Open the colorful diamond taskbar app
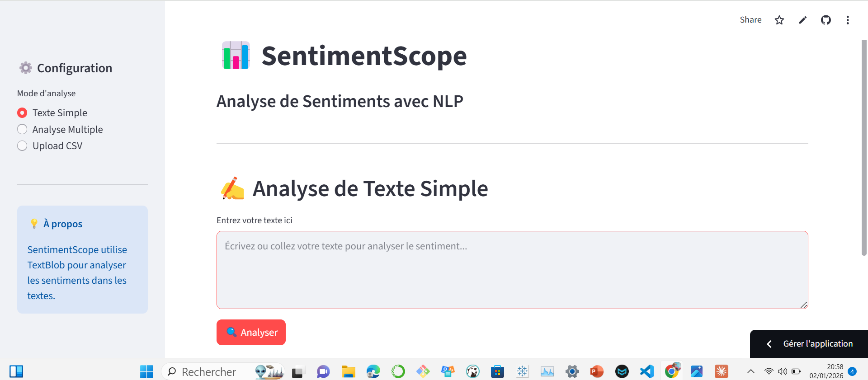Image resolution: width=868 pixels, height=380 pixels. 423,371
